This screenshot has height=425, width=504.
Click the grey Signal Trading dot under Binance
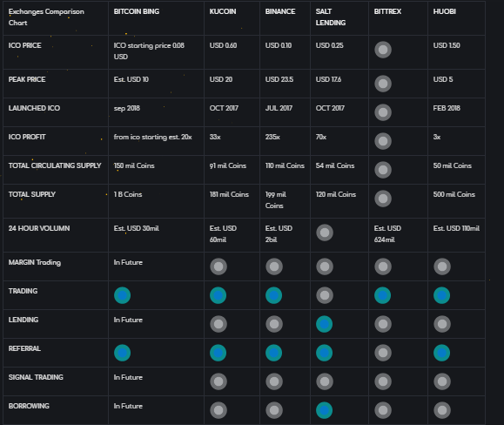pos(274,381)
